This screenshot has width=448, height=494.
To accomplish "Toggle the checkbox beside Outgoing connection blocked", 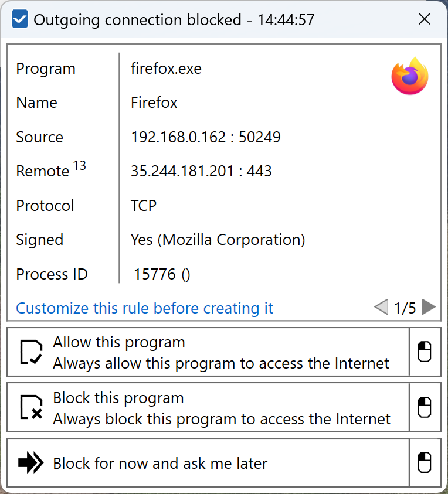I will 20,19.
